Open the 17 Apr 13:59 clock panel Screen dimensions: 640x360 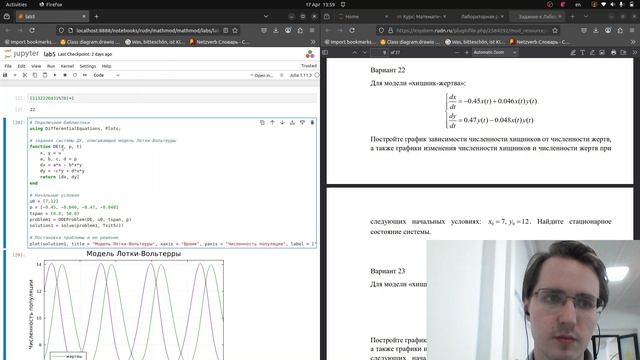pyautogui.click(x=320, y=4)
